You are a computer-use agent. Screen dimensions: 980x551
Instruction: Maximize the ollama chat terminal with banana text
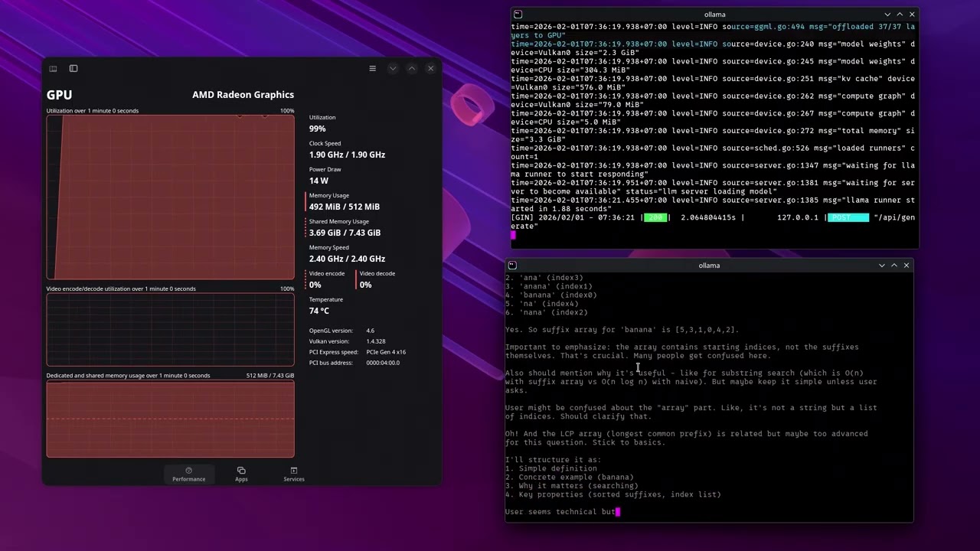894,266
